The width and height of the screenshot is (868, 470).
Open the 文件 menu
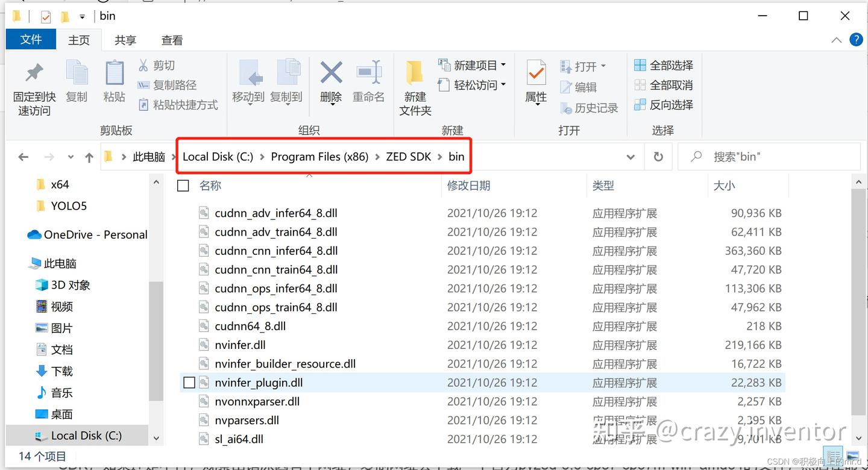pyautogui.click(x=31, y=40)
